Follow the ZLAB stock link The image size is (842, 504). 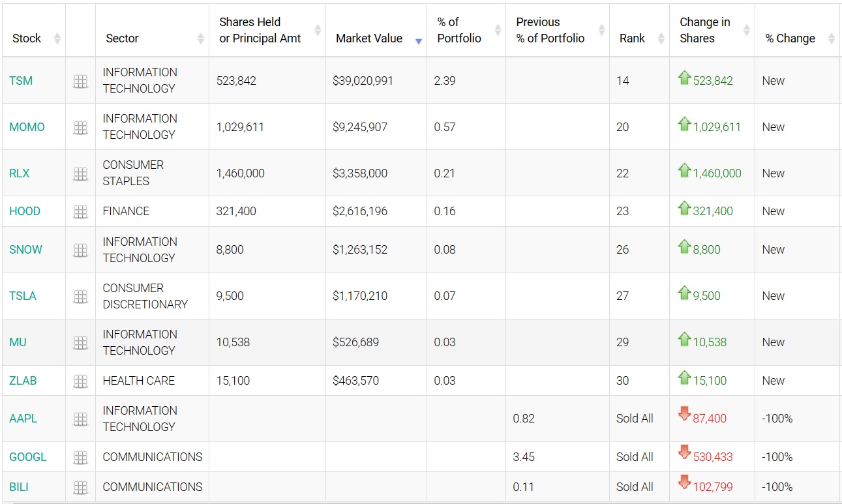pyautogui.click(x=23, y=381)
